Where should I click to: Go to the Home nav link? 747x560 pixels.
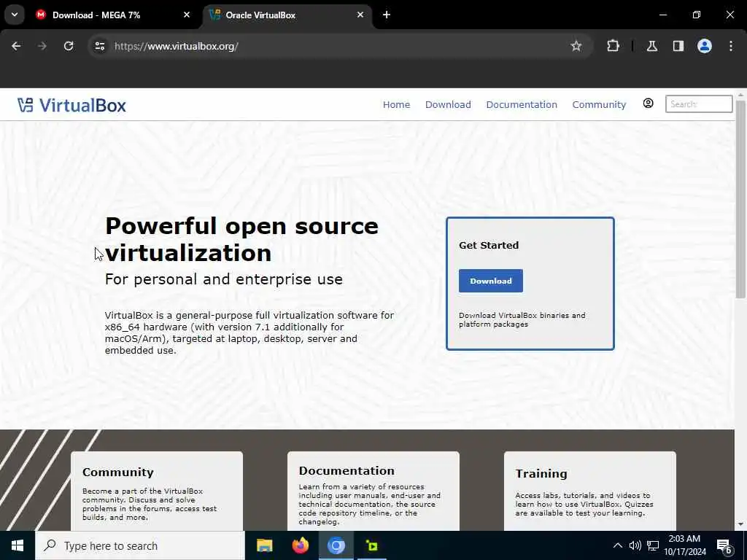pyautogui.click(x=396, y=104)
